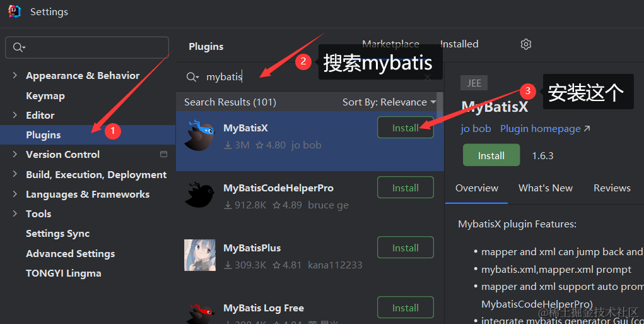
Task: Click the settings search magnifier icon
Action: 18,47
